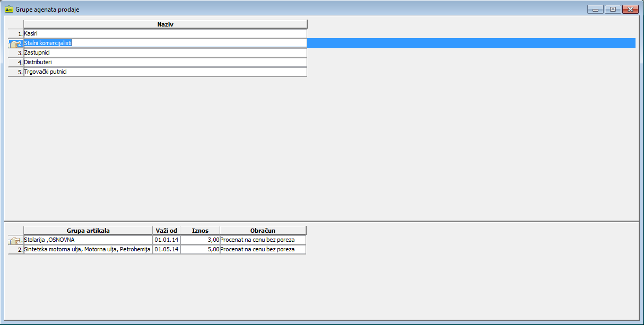Maximize the Grupe agenata prodaje window
This screenshot has height=325, width=644.
(x=613, y=9)
